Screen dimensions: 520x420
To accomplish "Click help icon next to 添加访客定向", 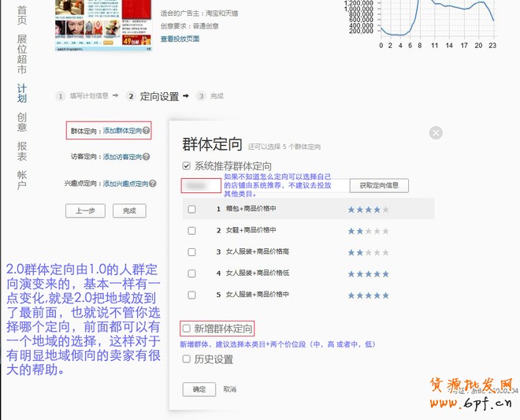I will [x=147, y=157].
